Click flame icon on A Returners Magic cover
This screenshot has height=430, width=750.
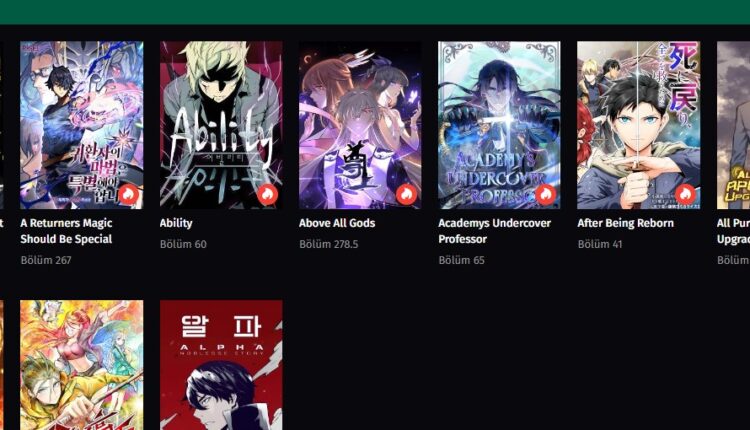tap(128, 194)
